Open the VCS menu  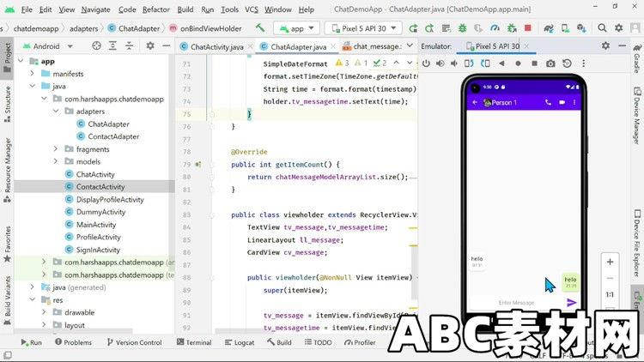[252, 9]
